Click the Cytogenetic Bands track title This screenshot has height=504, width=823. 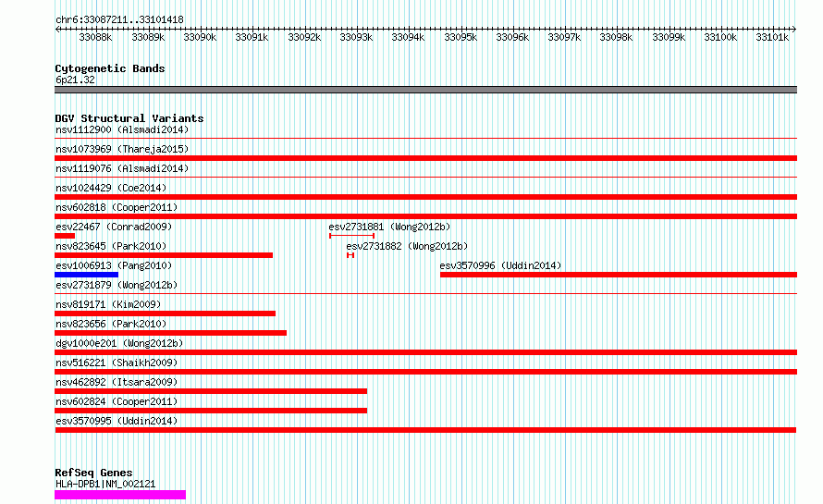click(110, 68)
